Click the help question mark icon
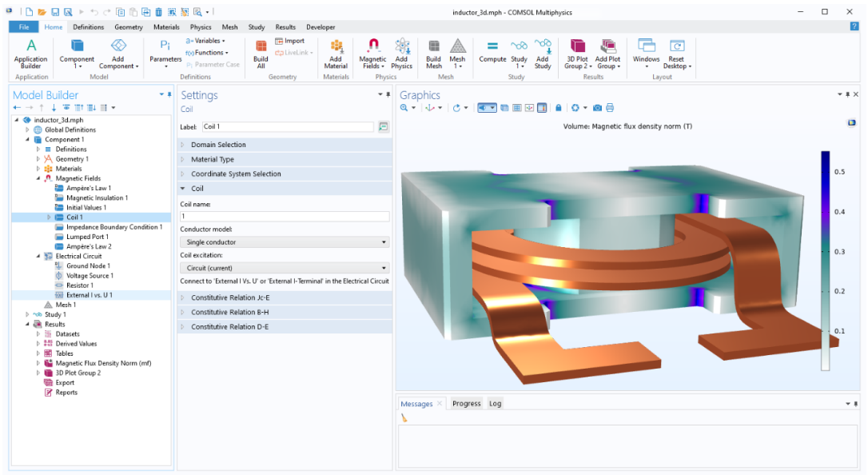This screenshot has height=475, width=868. (x=854, y=26)
